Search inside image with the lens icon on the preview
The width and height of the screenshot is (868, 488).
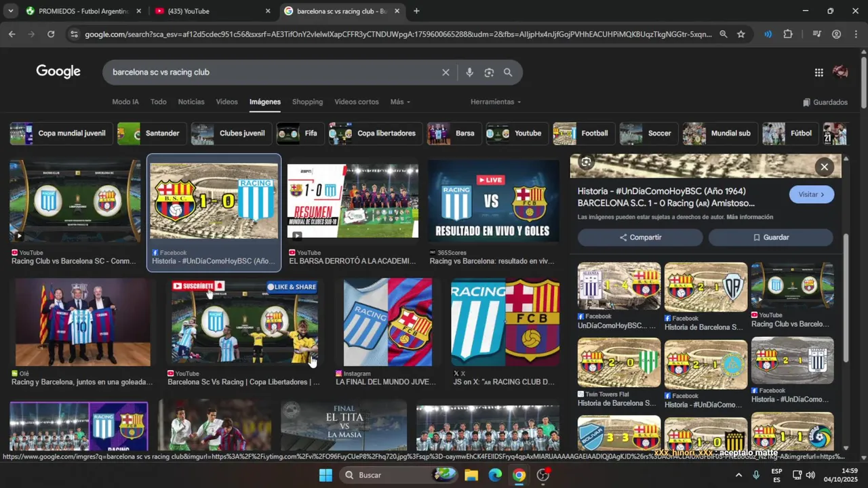pyautogui.click(x=587, y=162)
